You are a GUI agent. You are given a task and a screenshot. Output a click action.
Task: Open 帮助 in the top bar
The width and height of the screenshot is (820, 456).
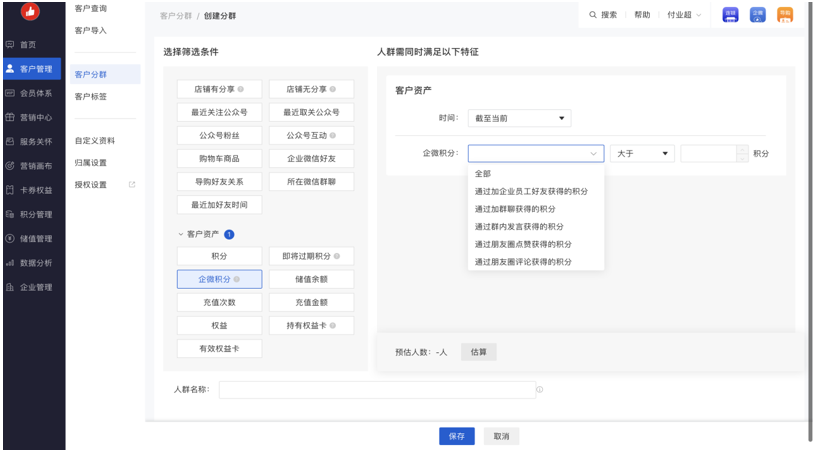point(642,15)
